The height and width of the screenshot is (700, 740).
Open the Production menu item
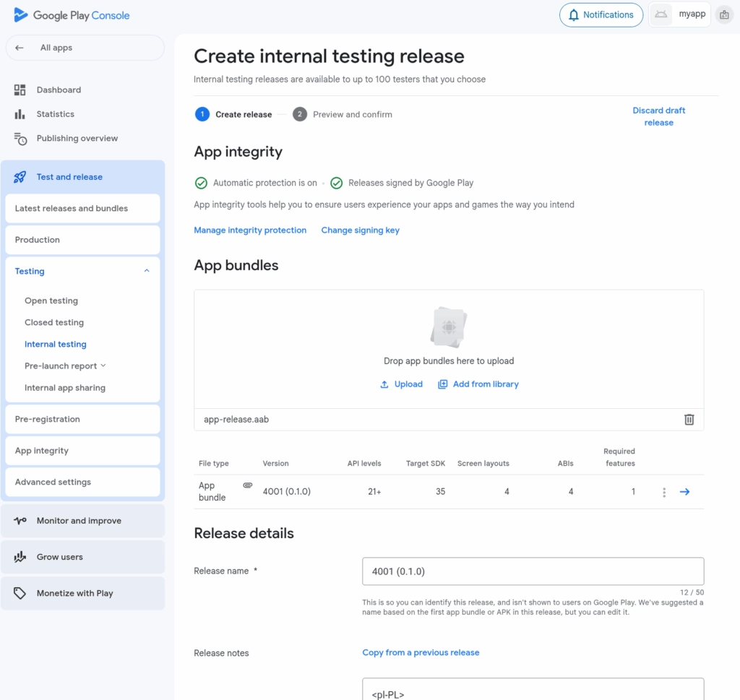tap(38, 240)
